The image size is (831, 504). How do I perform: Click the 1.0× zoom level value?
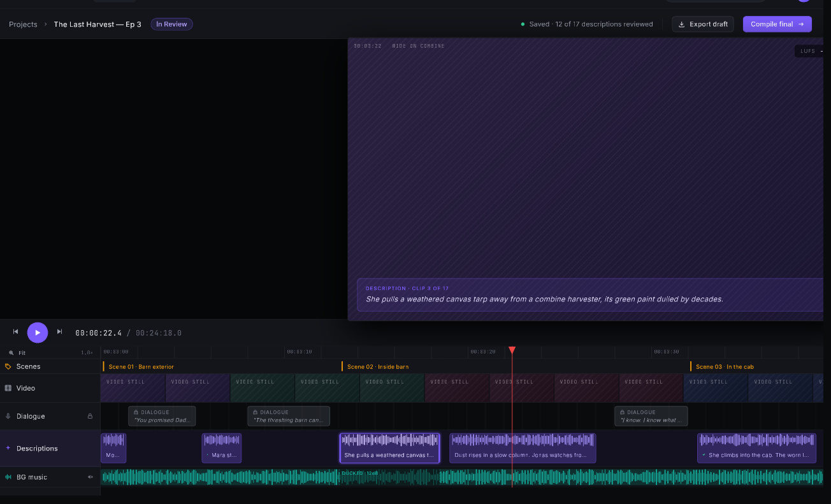(x=87, y=353)
